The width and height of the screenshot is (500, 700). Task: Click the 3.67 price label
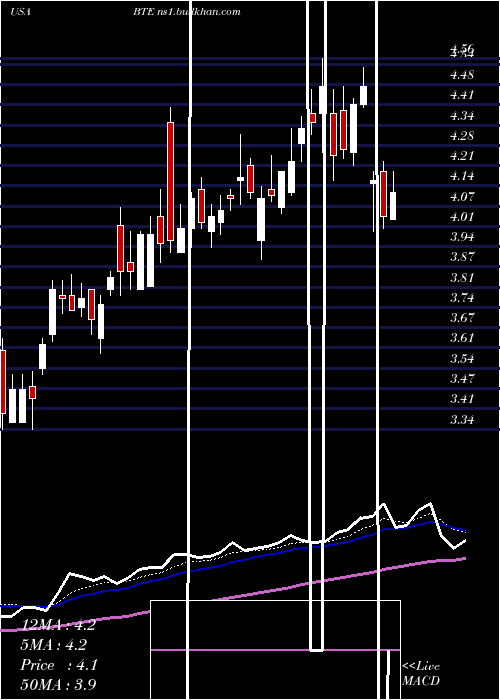[x=462, y=317]
